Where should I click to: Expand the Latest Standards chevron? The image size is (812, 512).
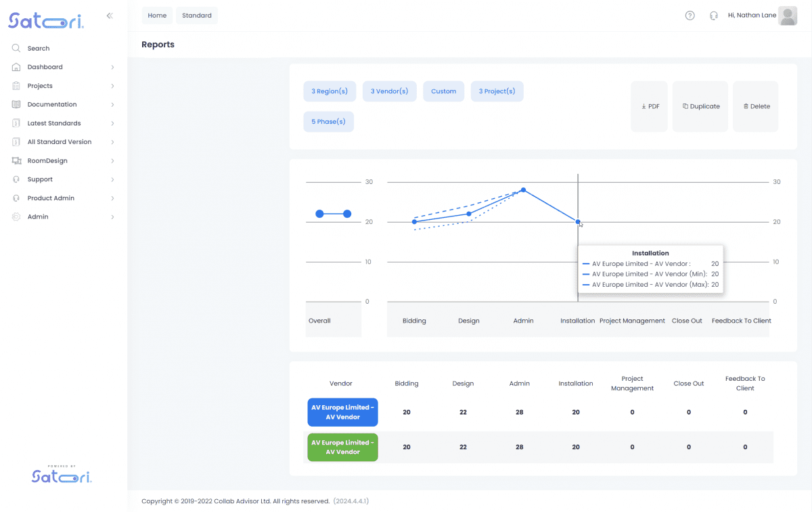tap(112, 124)
